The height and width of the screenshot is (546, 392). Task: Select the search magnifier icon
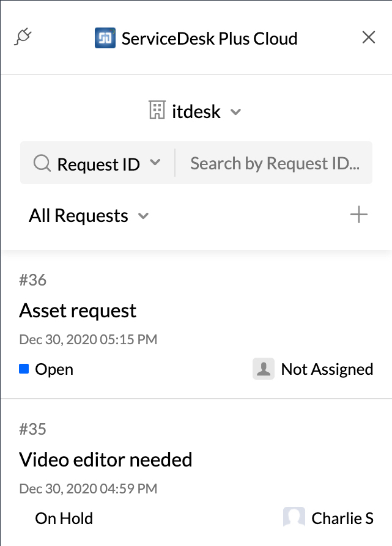(41, 163)
